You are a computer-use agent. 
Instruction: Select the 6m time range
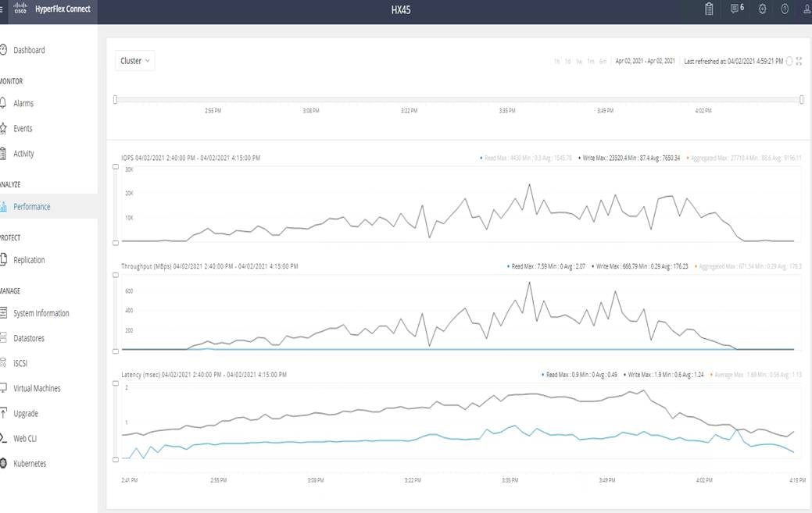point(603,61)
